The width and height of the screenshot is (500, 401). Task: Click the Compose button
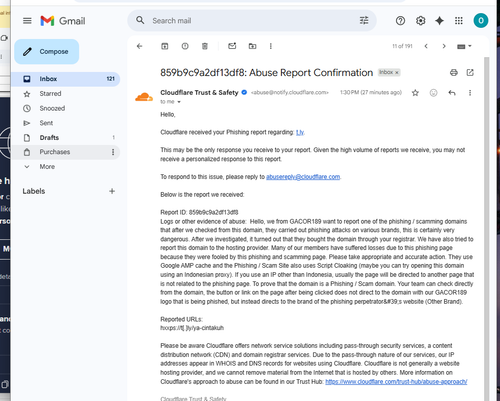[x=47, y=52]
